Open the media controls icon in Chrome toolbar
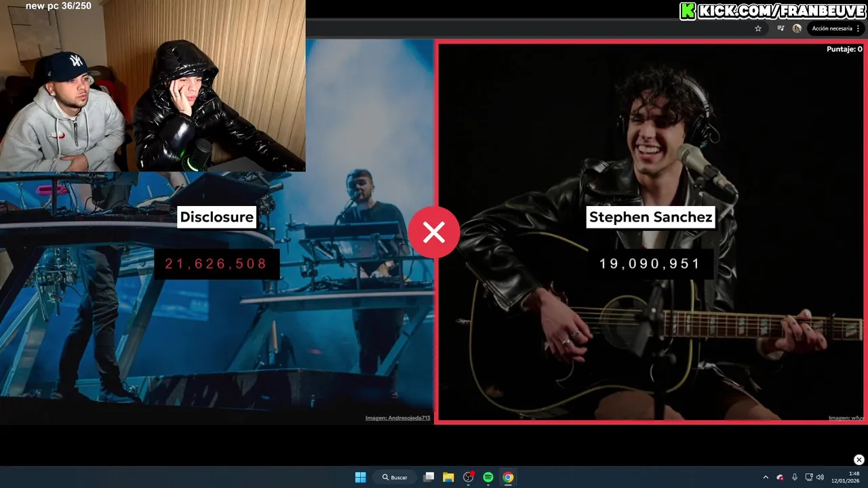The height and width of the screenshot is (488, 868). pos(781,28)
